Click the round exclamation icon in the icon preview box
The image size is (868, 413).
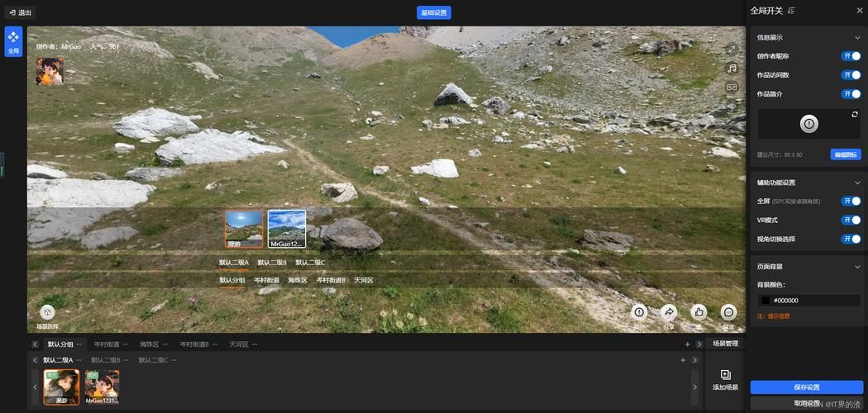(809, 124)
